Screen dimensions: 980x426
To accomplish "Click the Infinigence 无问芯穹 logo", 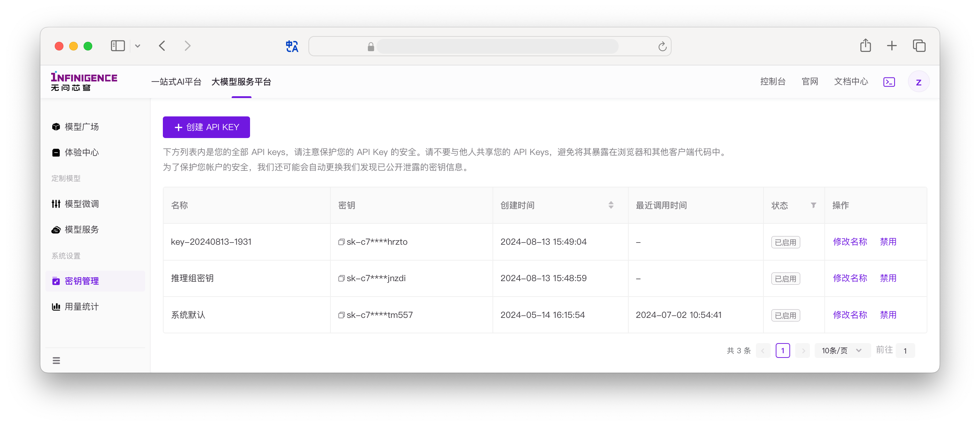I will (x=84, y=81).
